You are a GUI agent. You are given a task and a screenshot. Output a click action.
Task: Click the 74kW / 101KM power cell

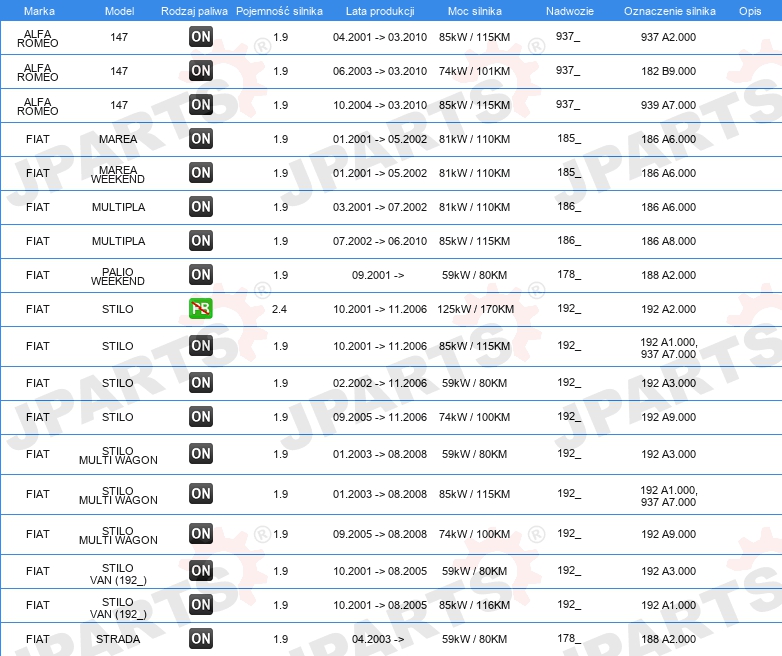click(474, 71)
